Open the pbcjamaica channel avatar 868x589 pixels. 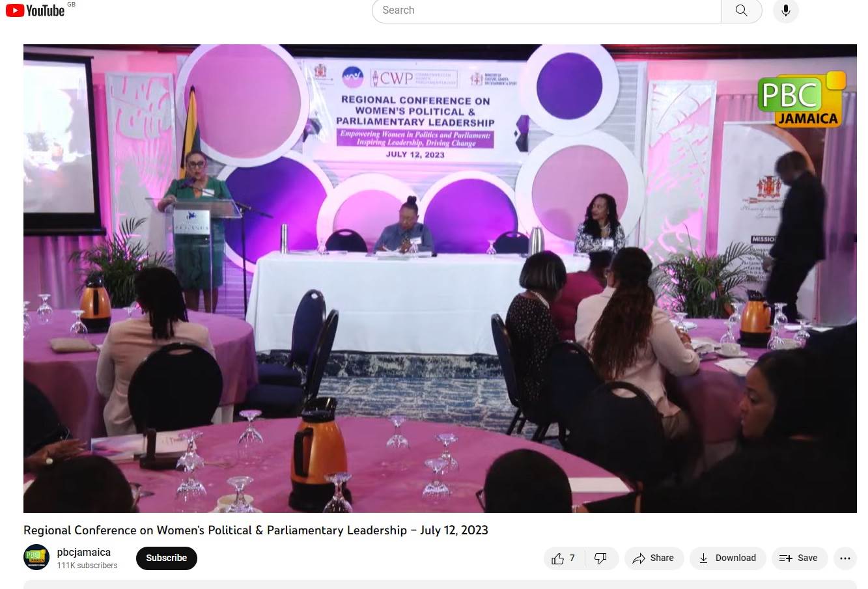coord(36,558)
